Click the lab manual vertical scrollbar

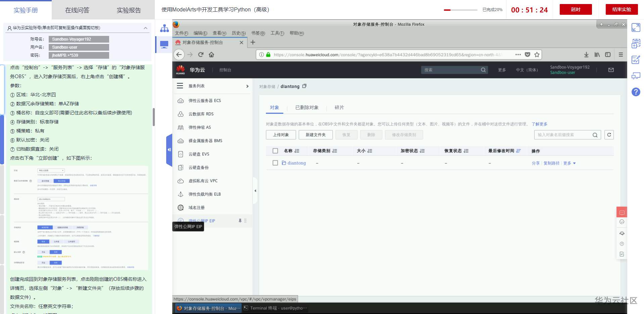pyautogui.click(x=154, y=117)
